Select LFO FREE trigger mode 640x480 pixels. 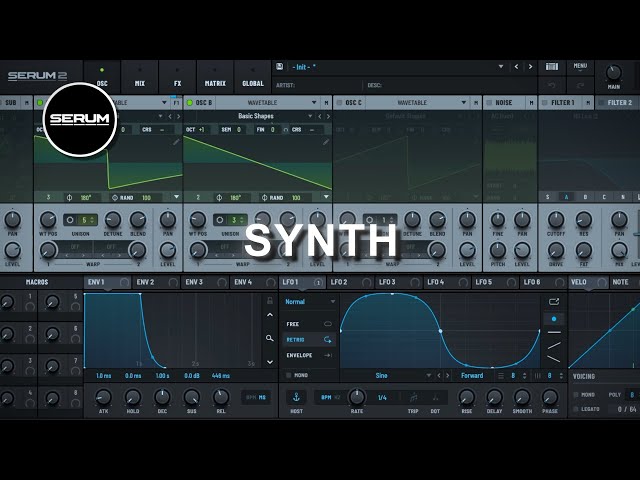coord(309,324)
